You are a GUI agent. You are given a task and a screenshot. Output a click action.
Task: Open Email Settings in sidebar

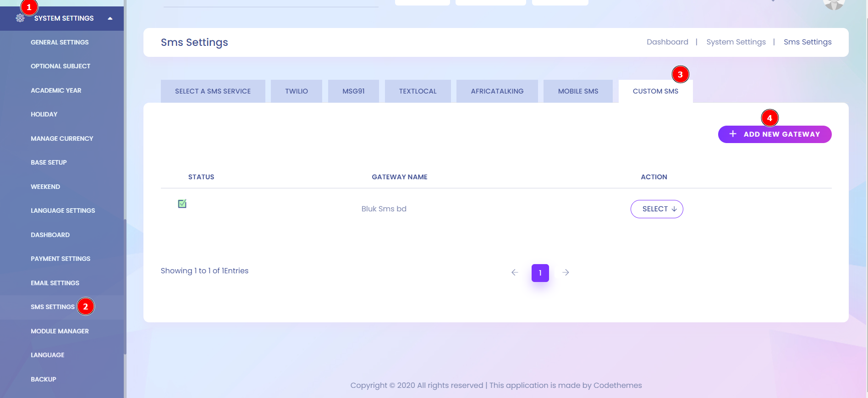[55, 283]
